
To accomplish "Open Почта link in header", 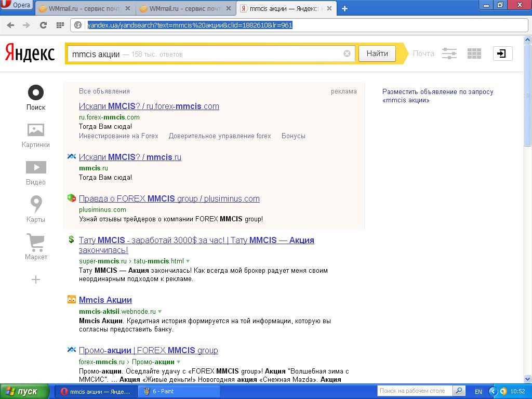I will coord(423,54).
